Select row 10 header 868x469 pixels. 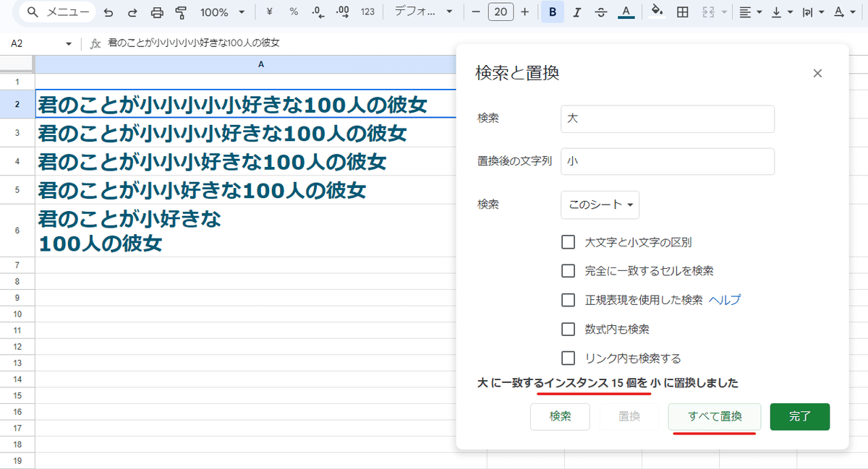click(x=17, y=314)
